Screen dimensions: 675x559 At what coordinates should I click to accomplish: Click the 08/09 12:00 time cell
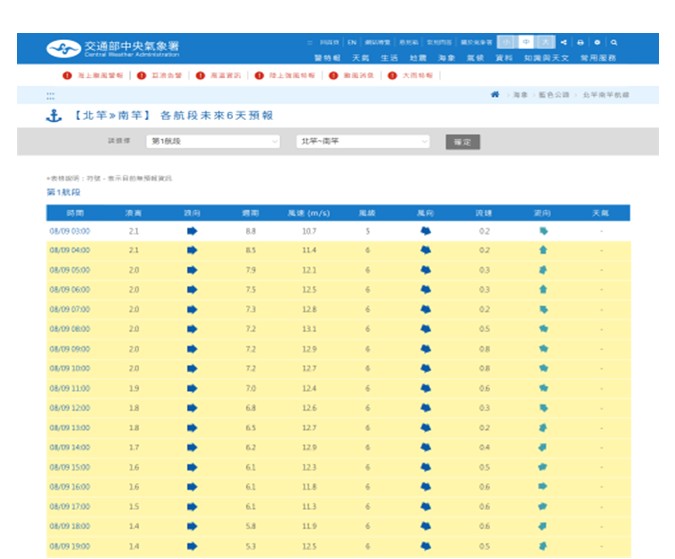[70, 408]
